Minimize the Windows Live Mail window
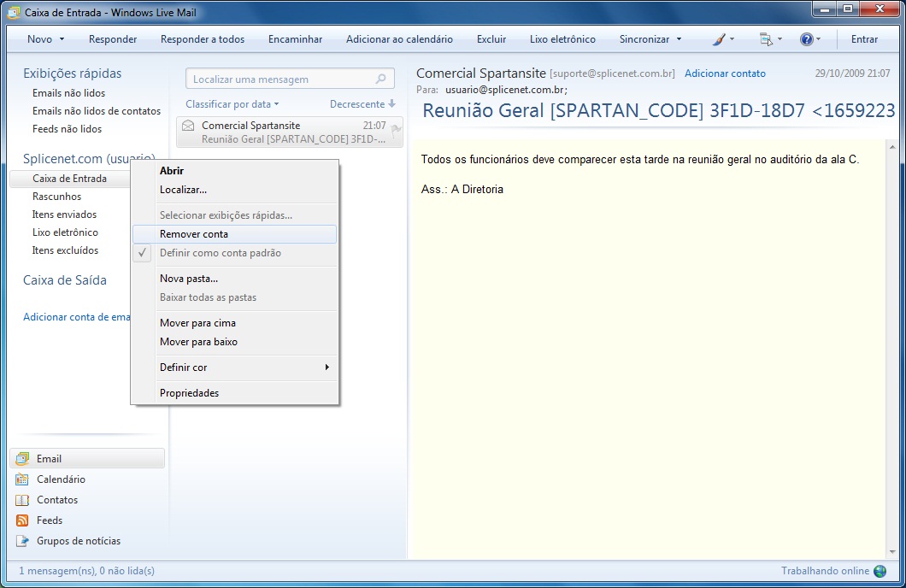 [x=825, y=9]
